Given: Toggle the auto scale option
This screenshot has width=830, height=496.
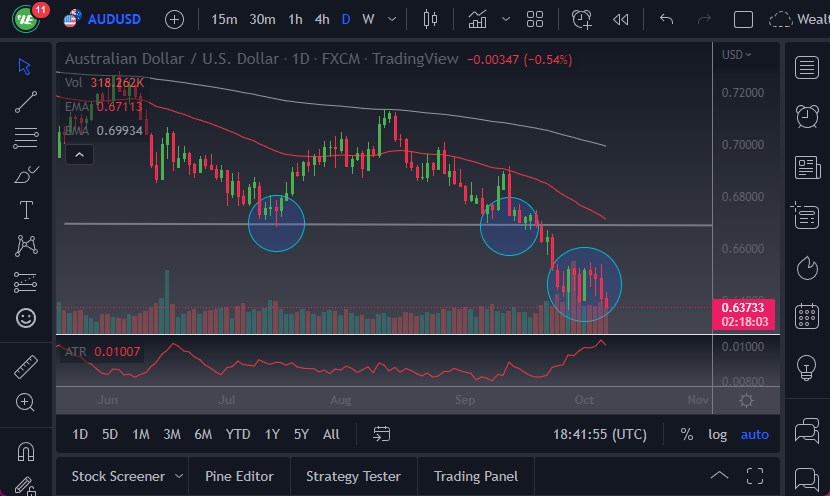Looking at the screenshot, I should pyautogui.click(x=754, y=434).
